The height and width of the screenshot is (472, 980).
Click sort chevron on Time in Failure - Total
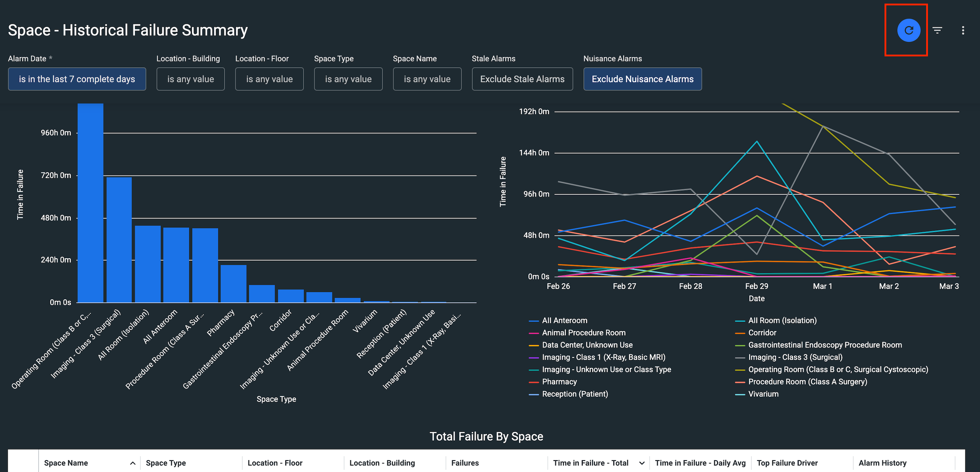click(x=642, y=463)
